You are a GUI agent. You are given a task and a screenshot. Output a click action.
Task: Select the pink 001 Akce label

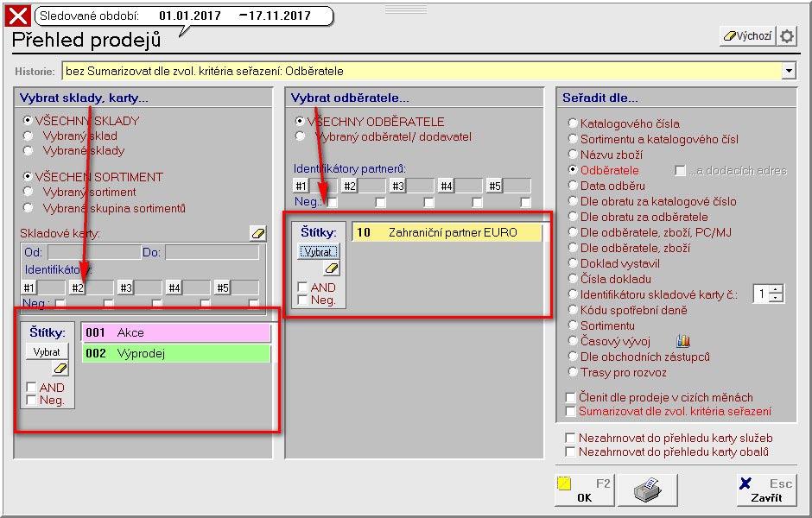coord(176,332)
